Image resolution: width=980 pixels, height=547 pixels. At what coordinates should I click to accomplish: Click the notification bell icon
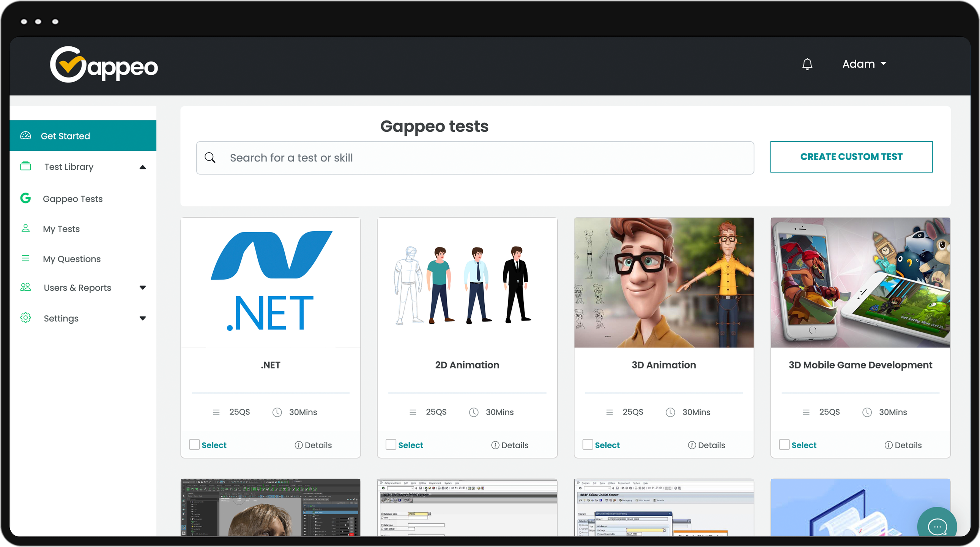pyautogui.click(x=807, y=64)
